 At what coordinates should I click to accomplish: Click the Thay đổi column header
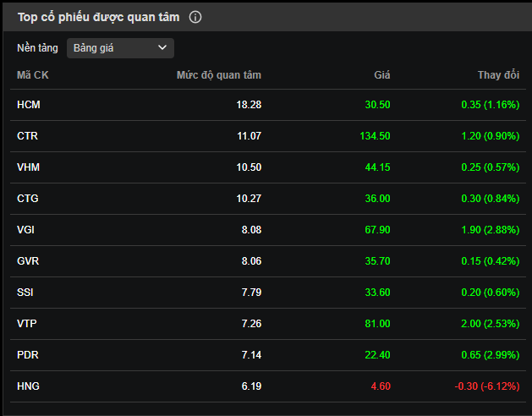tap(498, 75)
